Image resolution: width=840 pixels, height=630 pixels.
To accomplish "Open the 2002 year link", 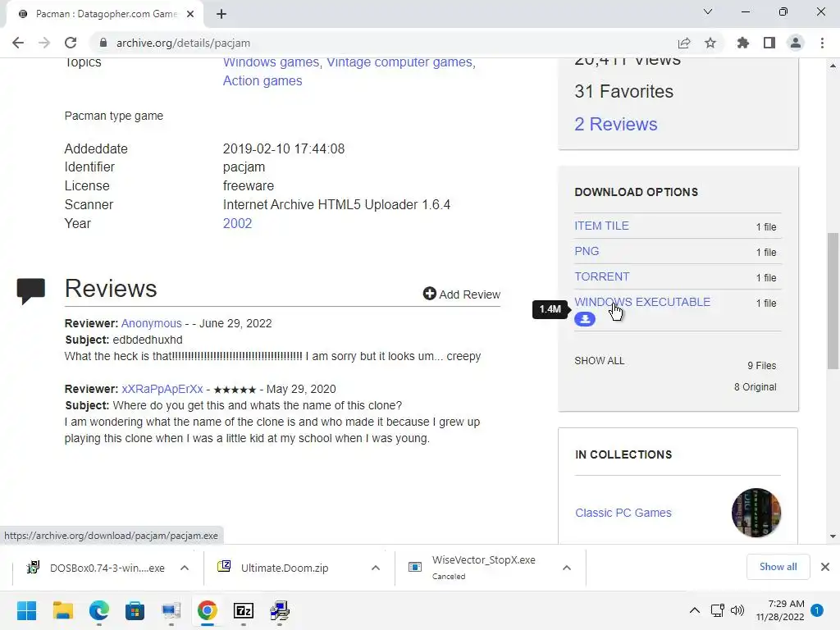I will pyautogui.click(x=237, y=223).
